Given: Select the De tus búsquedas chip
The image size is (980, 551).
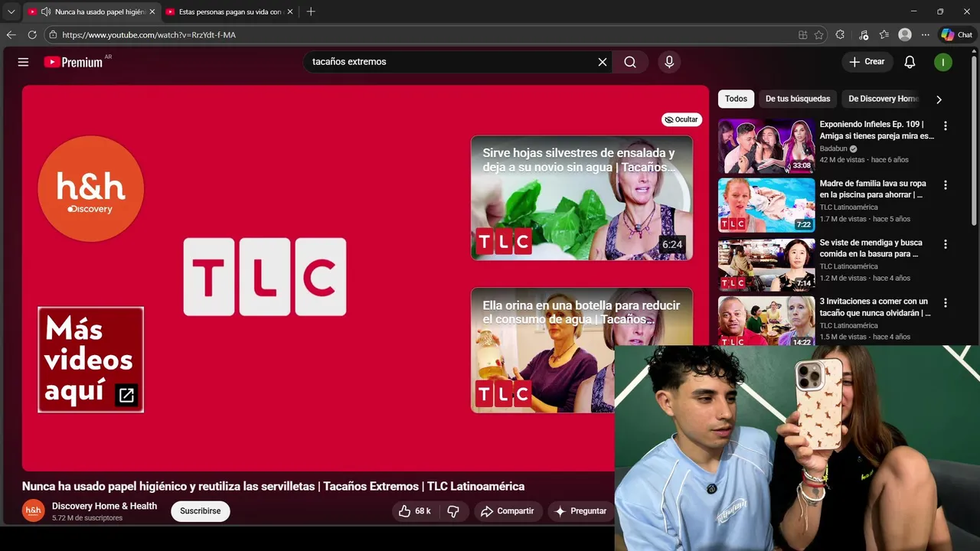Looking at the screenshot, I should (x=798, y=99).
